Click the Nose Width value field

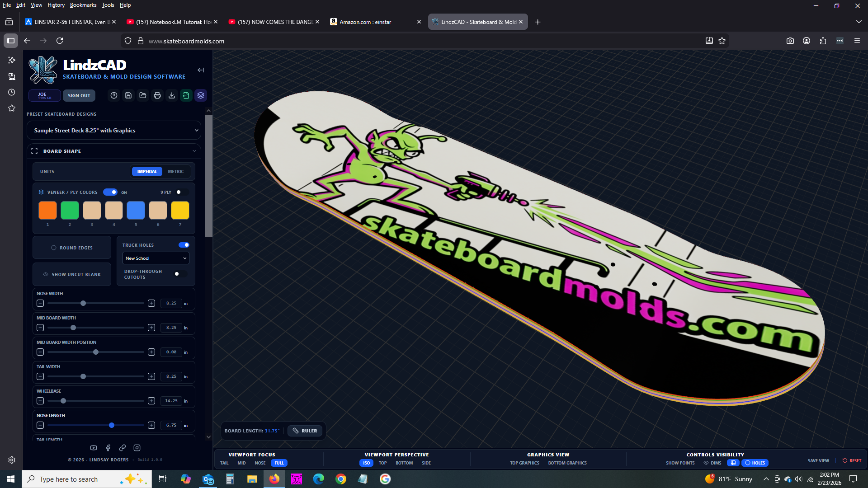click(171, 303)
